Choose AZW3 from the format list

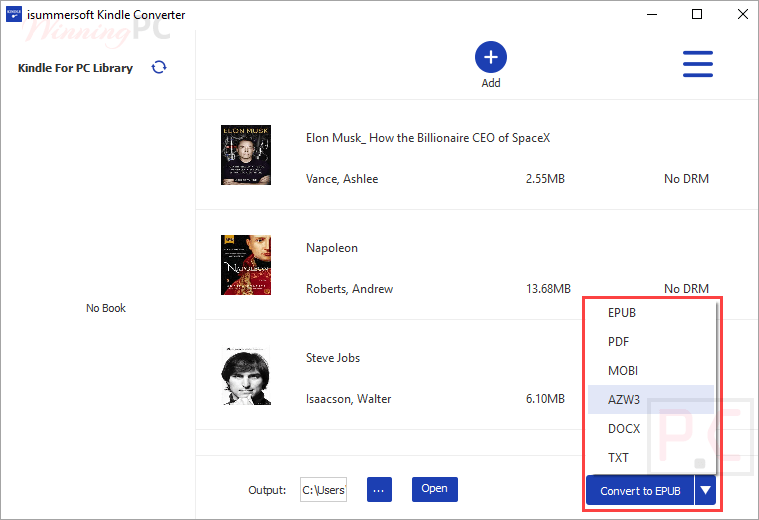click(651, 399)
